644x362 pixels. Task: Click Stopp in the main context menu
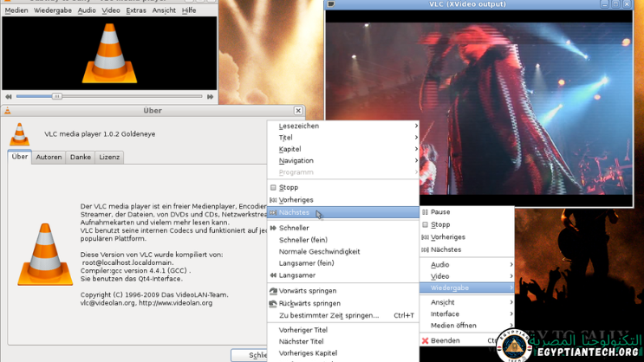coord(467,224)
